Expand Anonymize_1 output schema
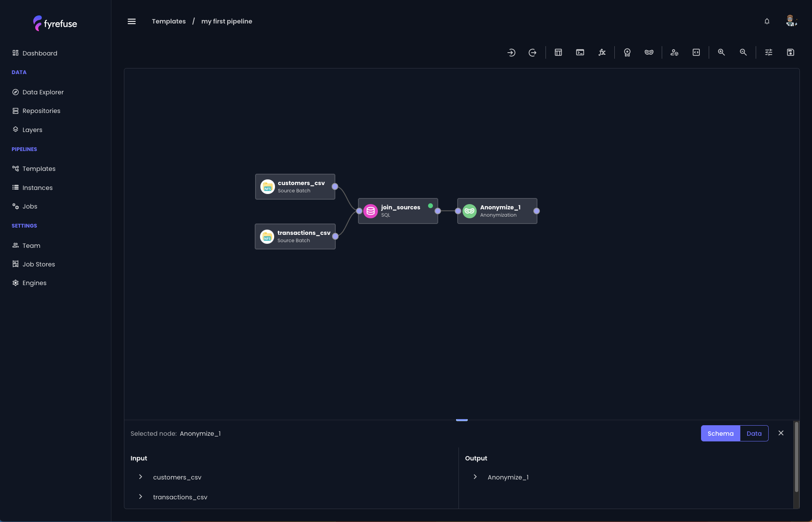The image size is (812, 522). tap(475, 477)
